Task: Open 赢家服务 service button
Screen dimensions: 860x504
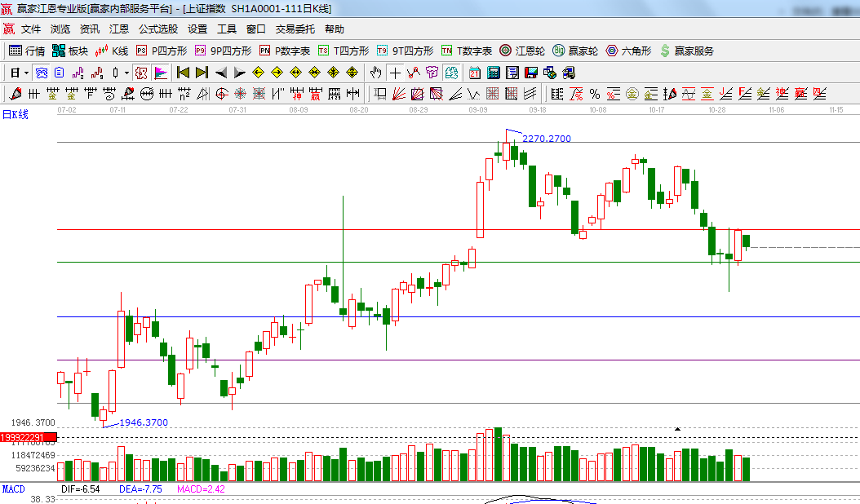Action: click(x=686, y=51)
